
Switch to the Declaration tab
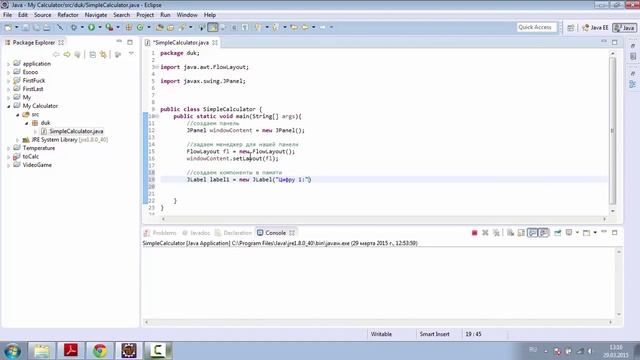point(233,233)
